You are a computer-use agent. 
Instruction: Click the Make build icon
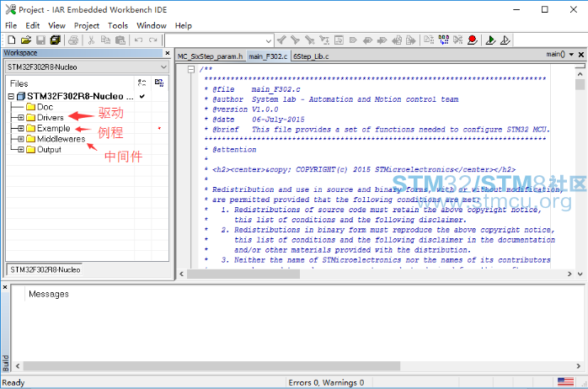tap(444, 40)
